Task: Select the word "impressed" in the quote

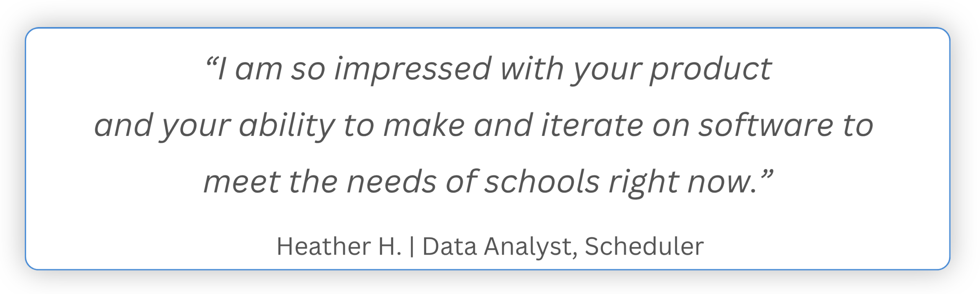Action: 413,70
